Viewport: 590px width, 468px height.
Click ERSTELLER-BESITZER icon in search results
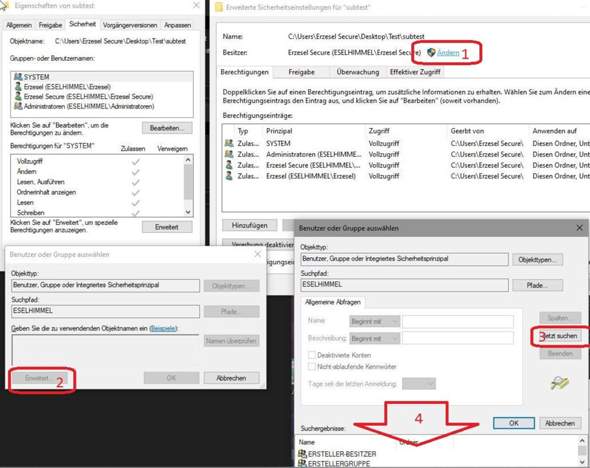(302, 454)
